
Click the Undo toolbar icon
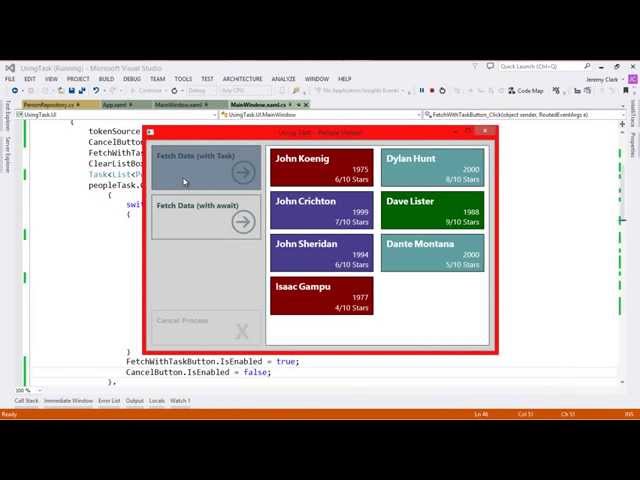(x=96, y=90)
